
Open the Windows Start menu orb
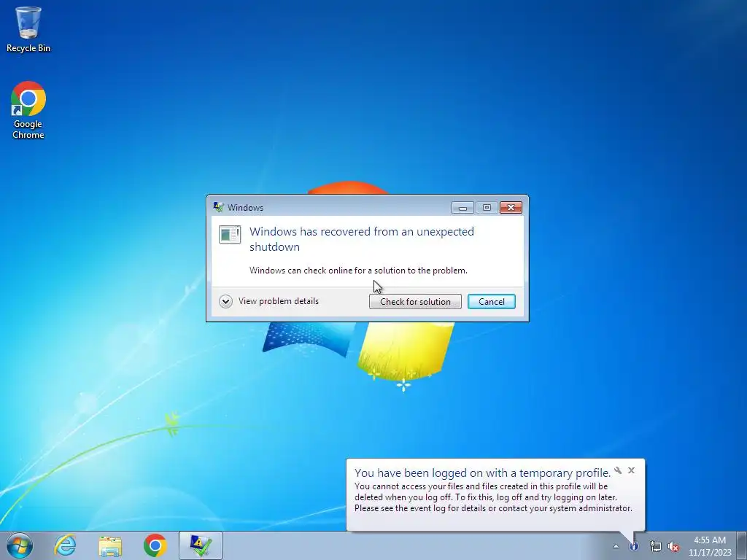click(20, 545)
